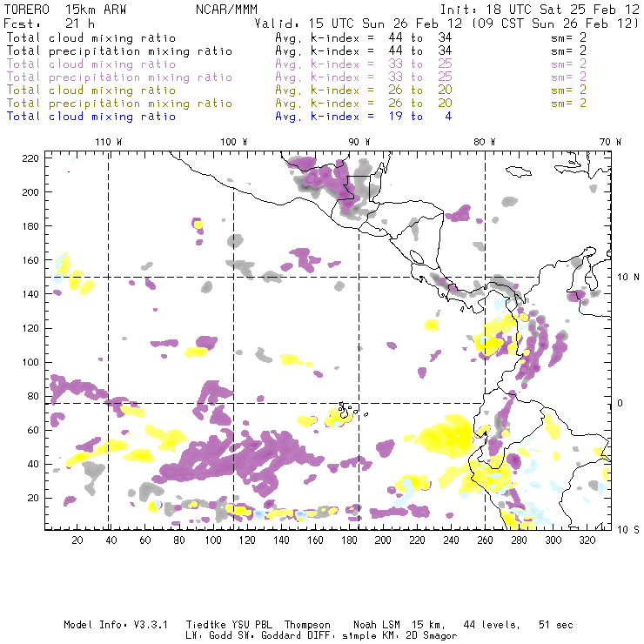Select '160' on the left vertical axis

click(x=30, y=260)
